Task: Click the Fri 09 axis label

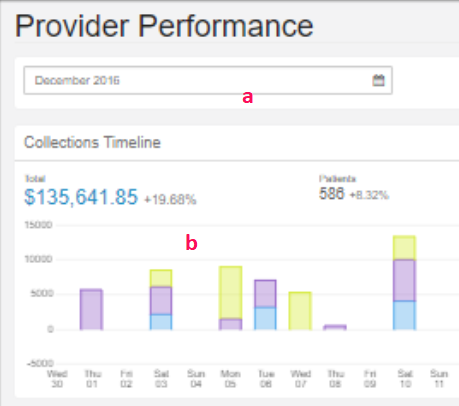Action: pyautogui.click(x=370, y=379)
